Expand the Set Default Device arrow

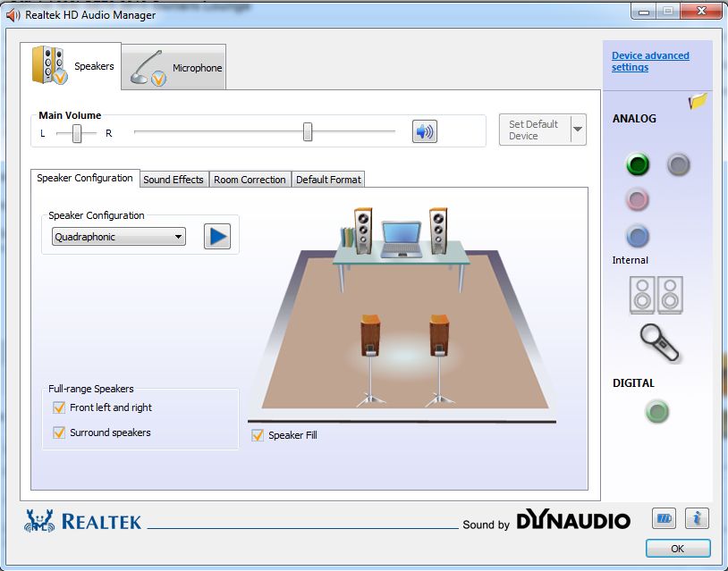coord(578,130)
